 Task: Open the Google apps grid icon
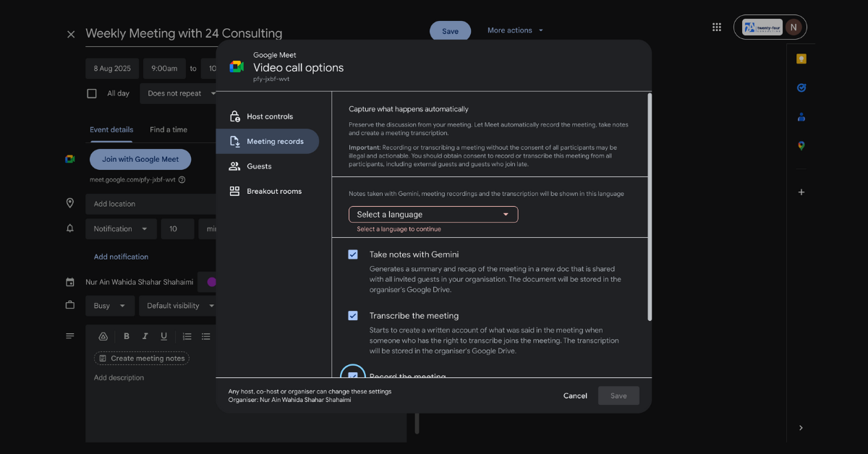coord(716,27)
